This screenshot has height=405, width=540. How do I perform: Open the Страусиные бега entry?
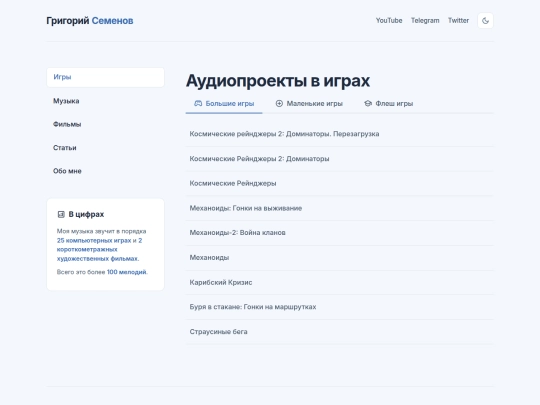point(340,332)
